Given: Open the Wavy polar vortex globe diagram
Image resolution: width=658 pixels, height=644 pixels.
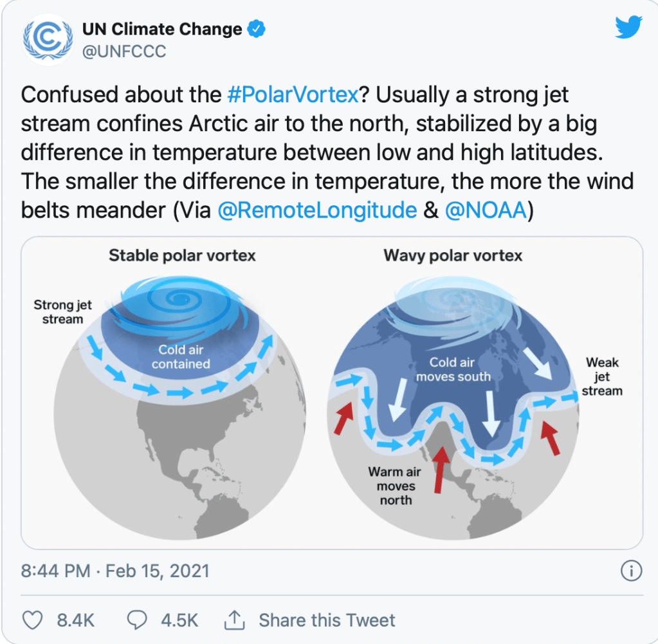Looking at the screenshot, I should click(453, 399).
